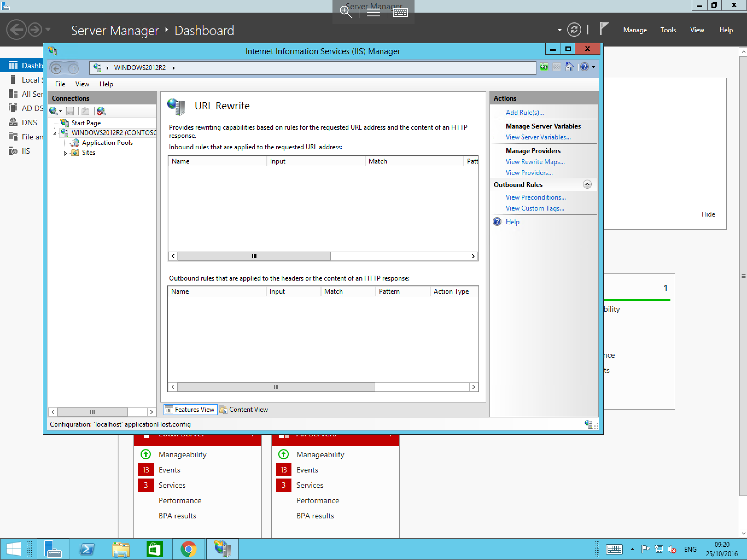747x560 pixels.
Task: Click outbound rules Action Type column header
Action: point(454,291)
